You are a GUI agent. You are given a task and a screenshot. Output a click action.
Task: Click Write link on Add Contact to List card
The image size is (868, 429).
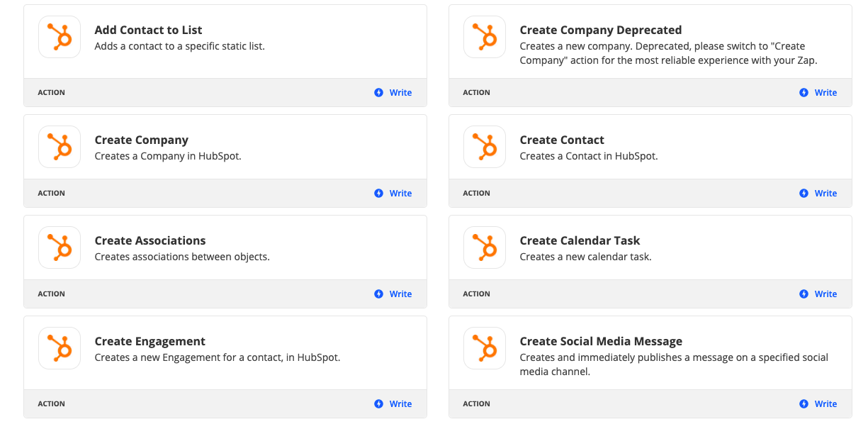(x=400, y=93)
